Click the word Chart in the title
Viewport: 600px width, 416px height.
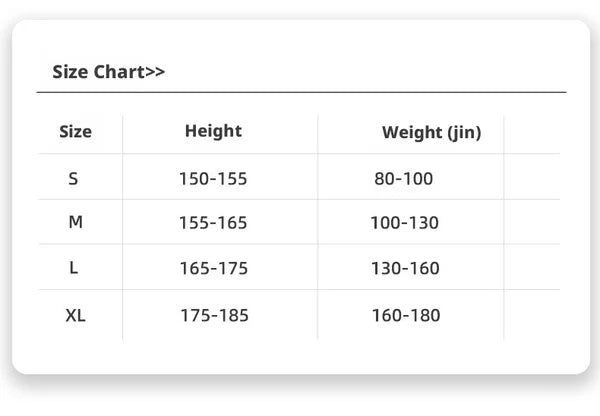coord(119,72)
